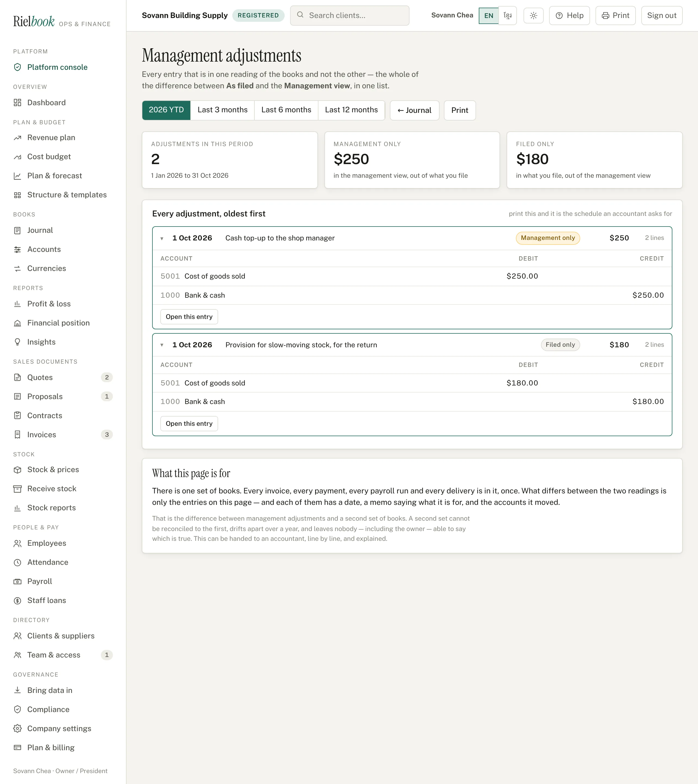Click the Profit & loss chart icon
Viewport: 698px width, 784px height.
click(17, 304)
